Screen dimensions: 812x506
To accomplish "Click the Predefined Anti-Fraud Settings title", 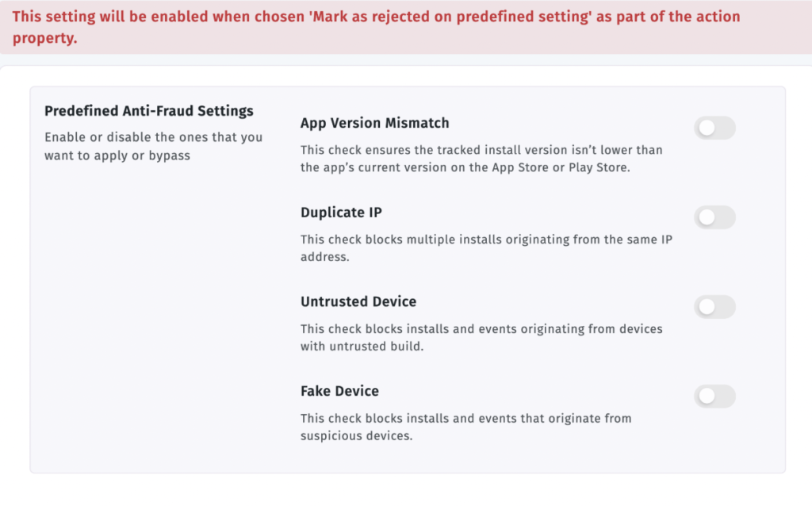I will (148, 111).
